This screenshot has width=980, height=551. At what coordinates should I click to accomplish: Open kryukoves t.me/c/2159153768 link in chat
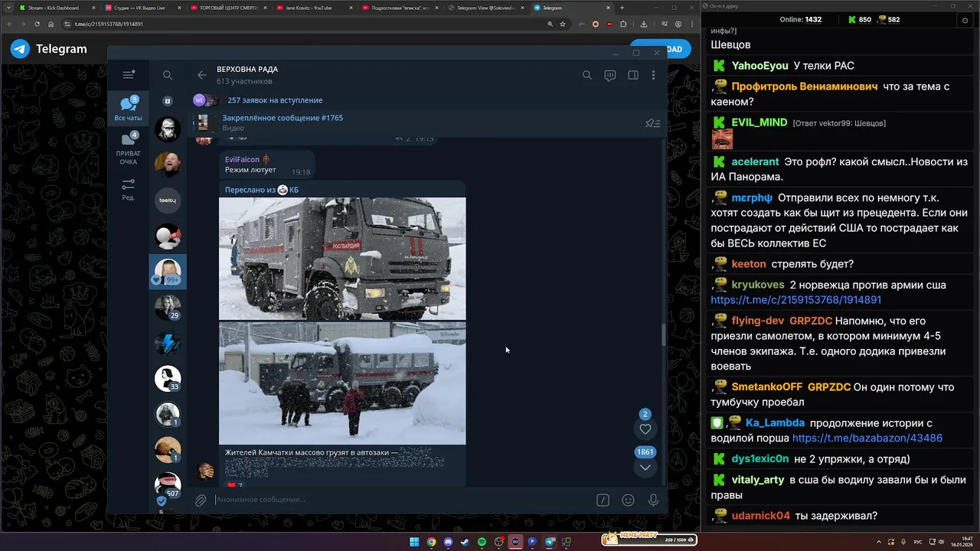coord(795,300)
